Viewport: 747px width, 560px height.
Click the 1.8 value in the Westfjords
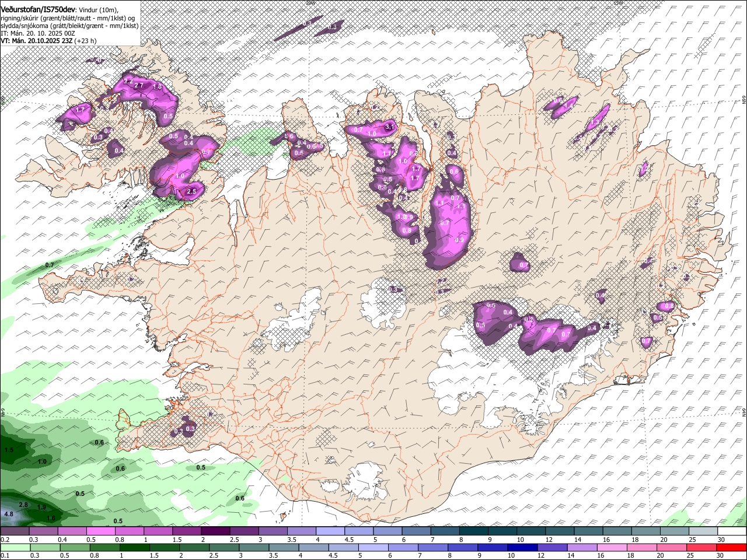point(156,86)
